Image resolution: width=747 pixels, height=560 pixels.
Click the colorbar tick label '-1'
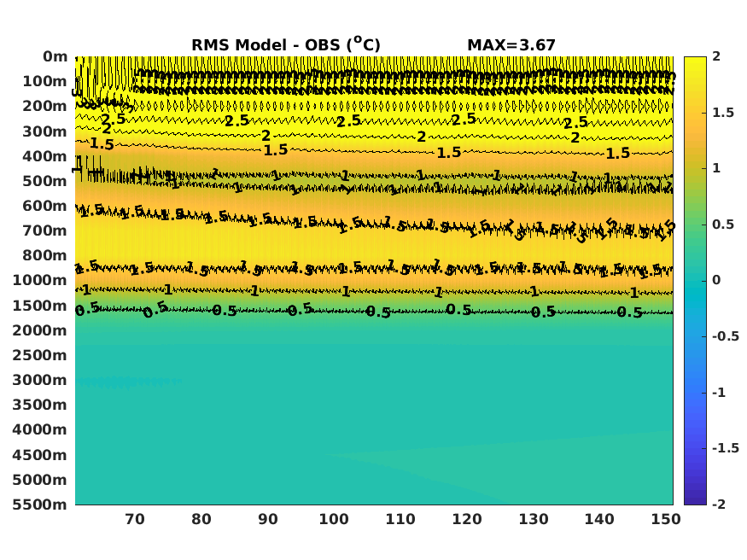(x=719, y=393)
